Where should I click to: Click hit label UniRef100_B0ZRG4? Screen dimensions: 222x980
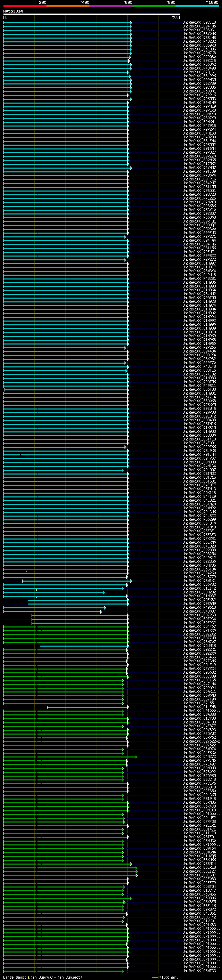click(x=199, y=619)
